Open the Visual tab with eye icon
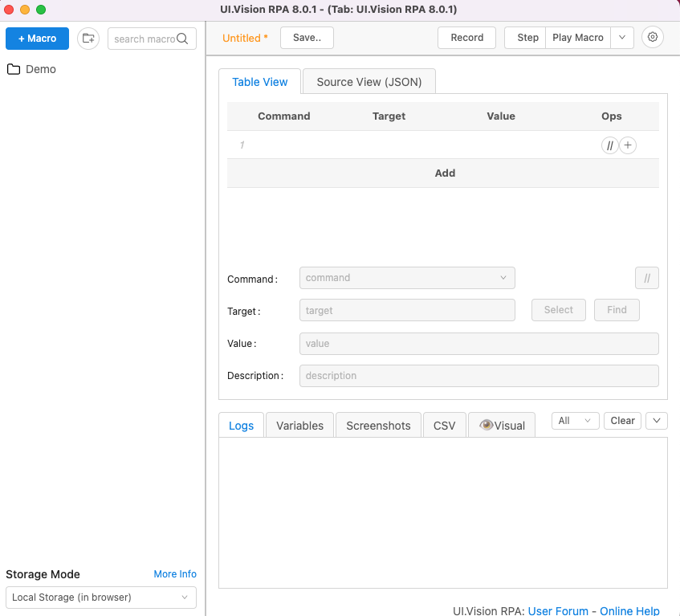680x616 pixels. (x=502, y=426)
